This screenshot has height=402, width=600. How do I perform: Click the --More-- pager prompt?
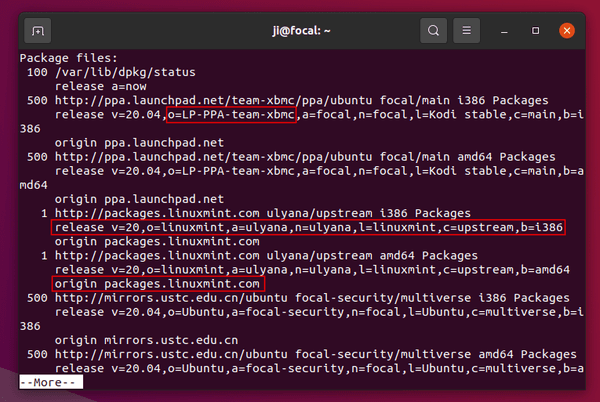tap(51, 382)
